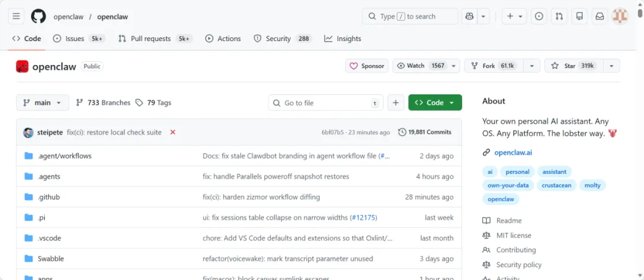Image resolution: width=644 pixels, height=280 pixels.
Task: Click the Add file plus button
Action: pyautogui.click(x=396, y=102)
